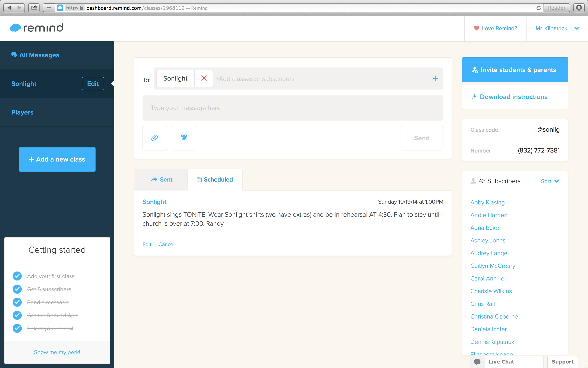Open subscriber Caitlyn McCreary

pyautogui.click(x=493, y=266)
